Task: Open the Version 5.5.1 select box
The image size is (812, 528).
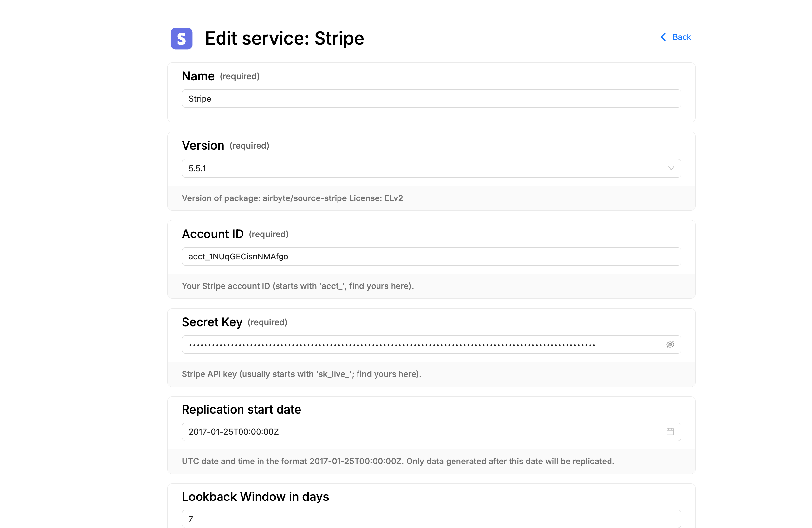Action: [x=431, y=168]
